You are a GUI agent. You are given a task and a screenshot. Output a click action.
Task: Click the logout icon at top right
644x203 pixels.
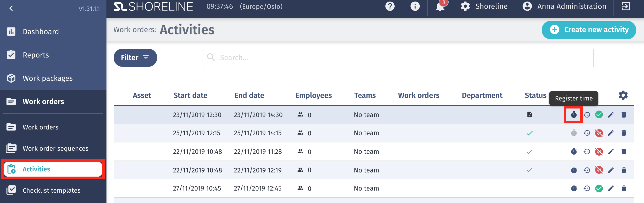pos(626,6)
